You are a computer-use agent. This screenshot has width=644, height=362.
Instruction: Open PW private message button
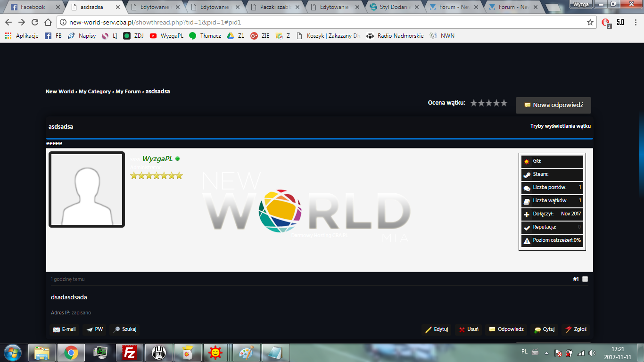(94, 329)
